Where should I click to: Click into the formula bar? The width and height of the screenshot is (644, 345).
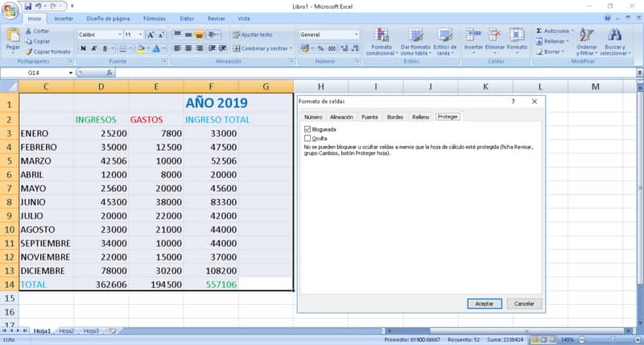pyautogui.click(x=376, y=73)
